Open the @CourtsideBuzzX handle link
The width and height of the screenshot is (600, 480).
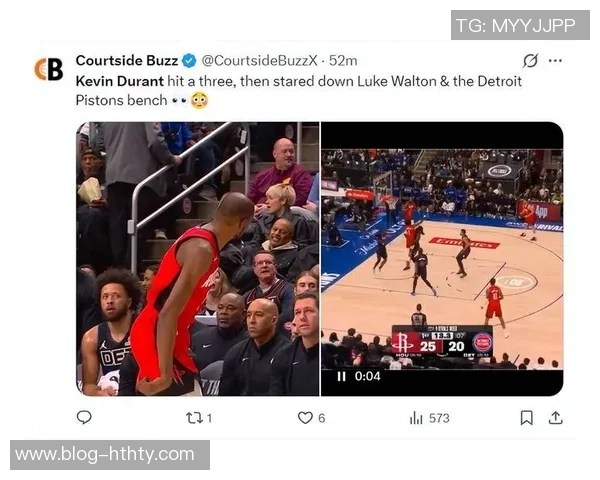pyautogui.click(x=259, y=60)
